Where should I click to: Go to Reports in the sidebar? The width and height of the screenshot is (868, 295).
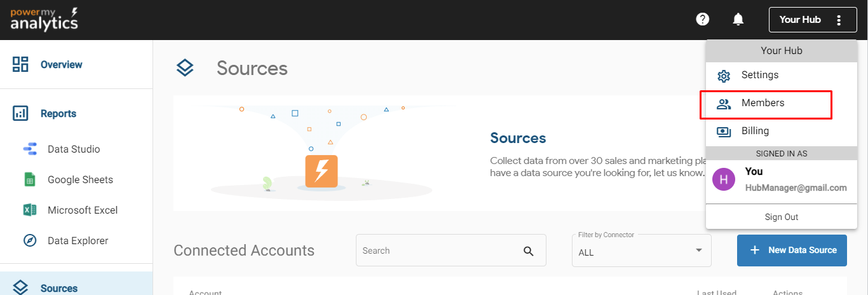pyautogui.click(x=58, y=114)
